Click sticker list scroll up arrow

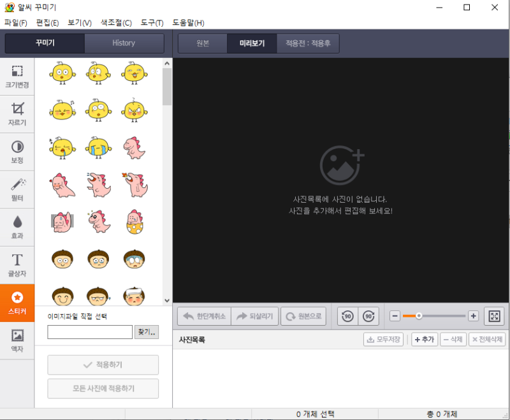pos(167,63)
